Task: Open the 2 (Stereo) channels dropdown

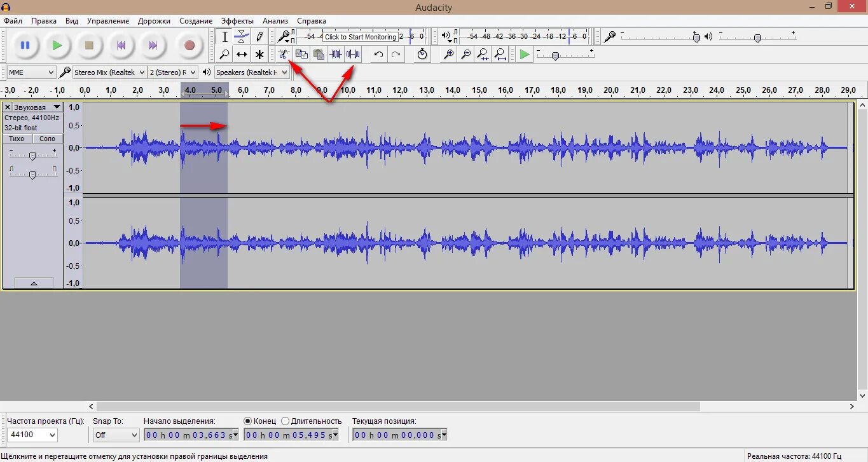Action: pos(173,72)
